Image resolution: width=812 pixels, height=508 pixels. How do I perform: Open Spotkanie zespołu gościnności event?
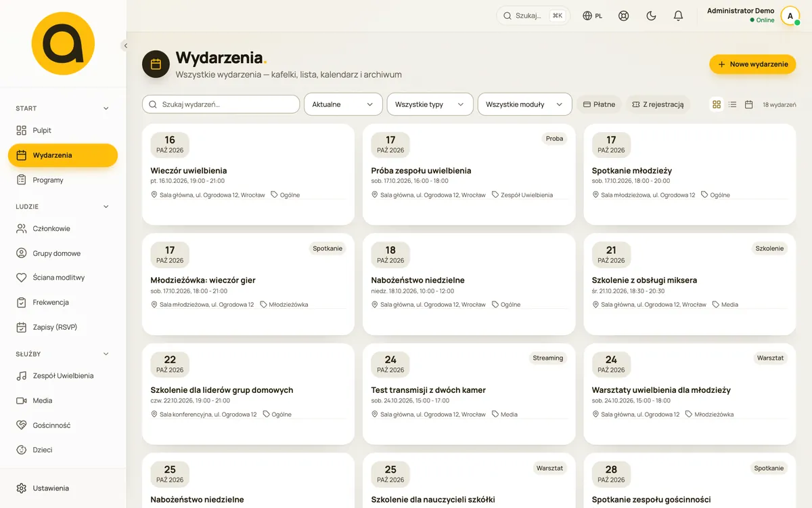[x=690, y=480]
